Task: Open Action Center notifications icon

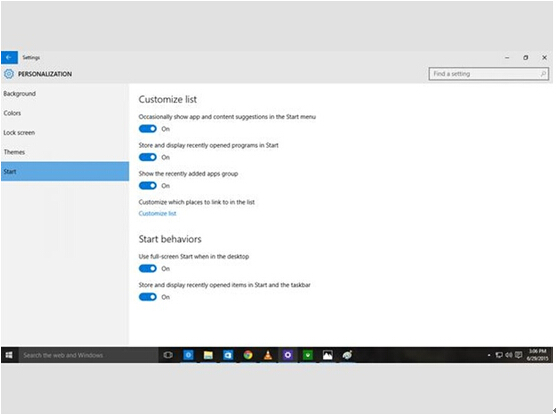Action: click(518, 355)
